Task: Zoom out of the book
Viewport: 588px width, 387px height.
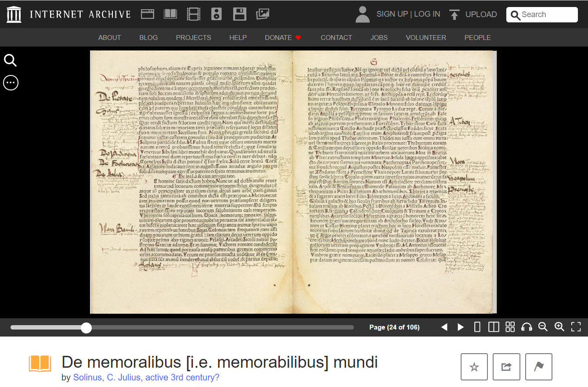Action: click(x=543, y=327)
